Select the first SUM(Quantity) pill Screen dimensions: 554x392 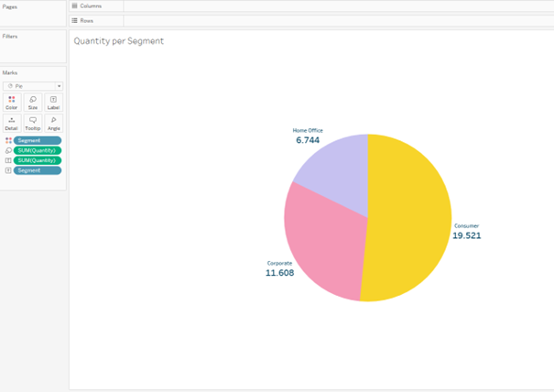38,150
